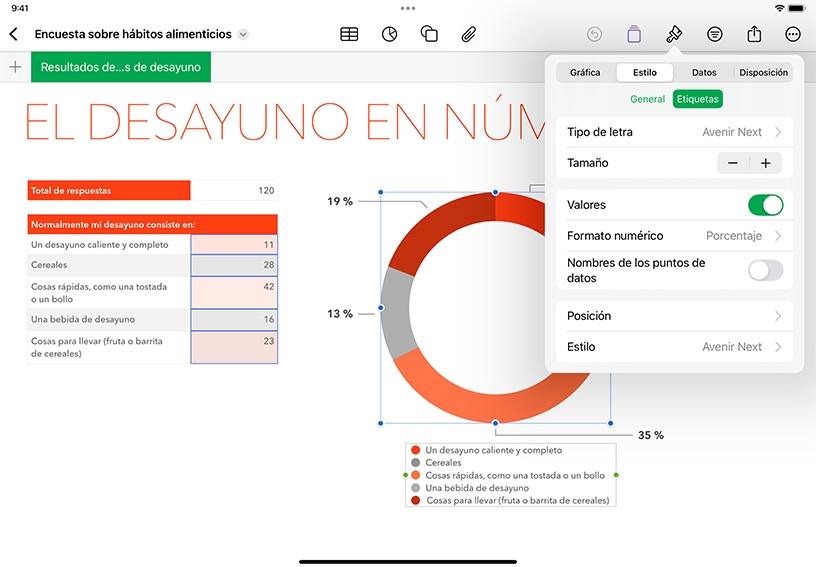Open the Posición settings row
Screen dimensions: 816x567
click(x=674, y=316)
